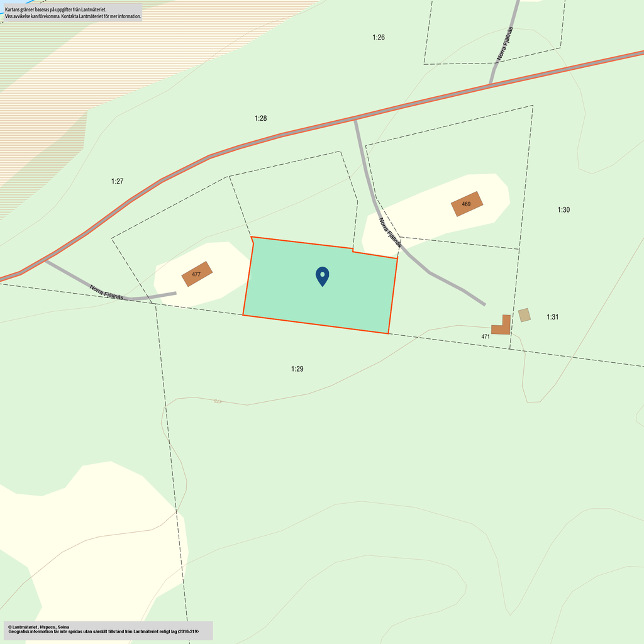Click the address number 471 label

[486, 337]
